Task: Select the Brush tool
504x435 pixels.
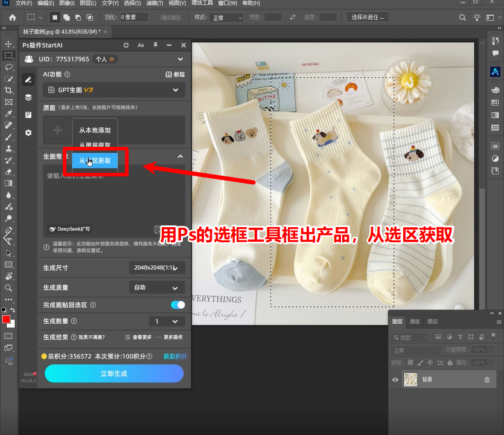Action: (x=8, y=137)
